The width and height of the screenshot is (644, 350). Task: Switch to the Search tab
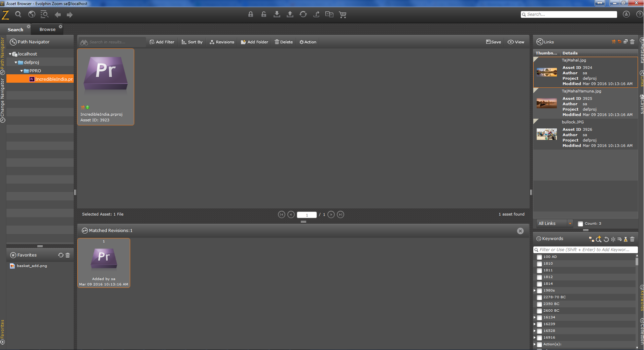[15, 30]
